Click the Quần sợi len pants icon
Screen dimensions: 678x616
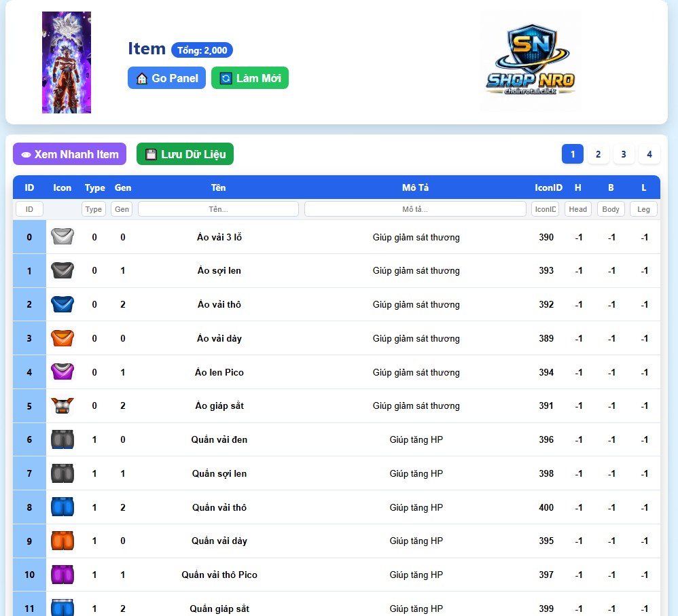63,473
